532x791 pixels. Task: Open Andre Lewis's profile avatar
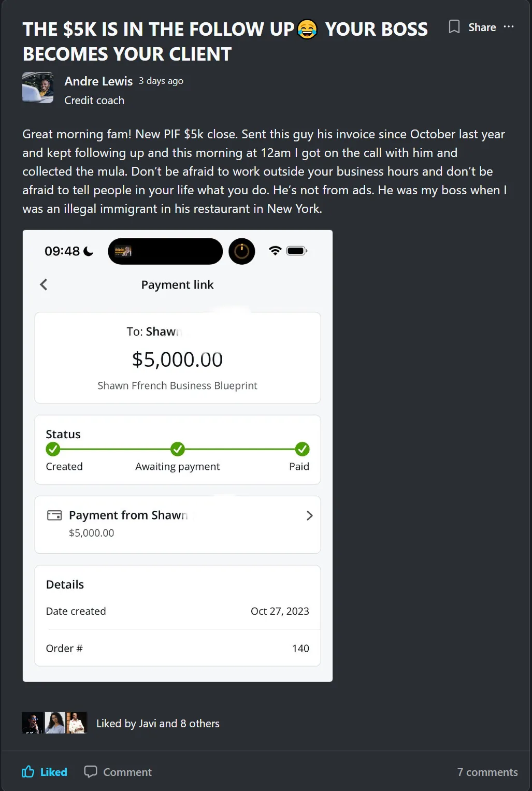(38, 88)
